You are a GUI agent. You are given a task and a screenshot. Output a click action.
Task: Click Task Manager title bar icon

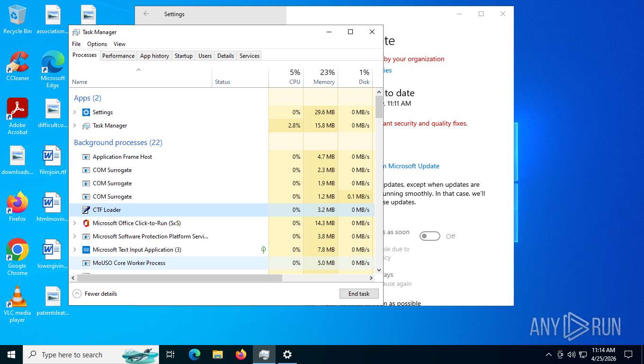76,32
